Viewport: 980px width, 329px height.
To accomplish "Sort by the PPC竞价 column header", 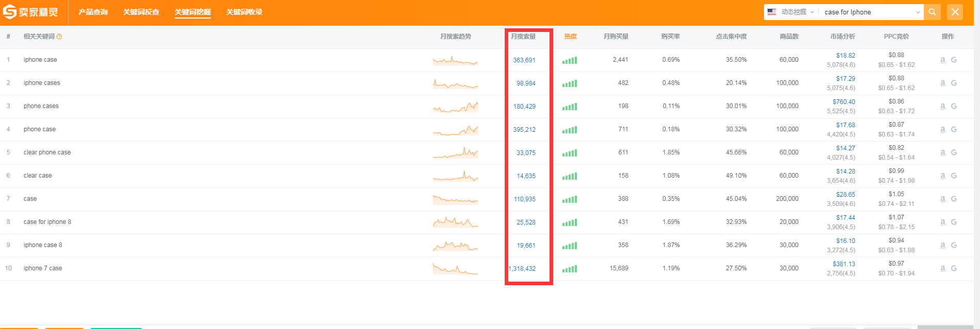I will click(896, 37).
